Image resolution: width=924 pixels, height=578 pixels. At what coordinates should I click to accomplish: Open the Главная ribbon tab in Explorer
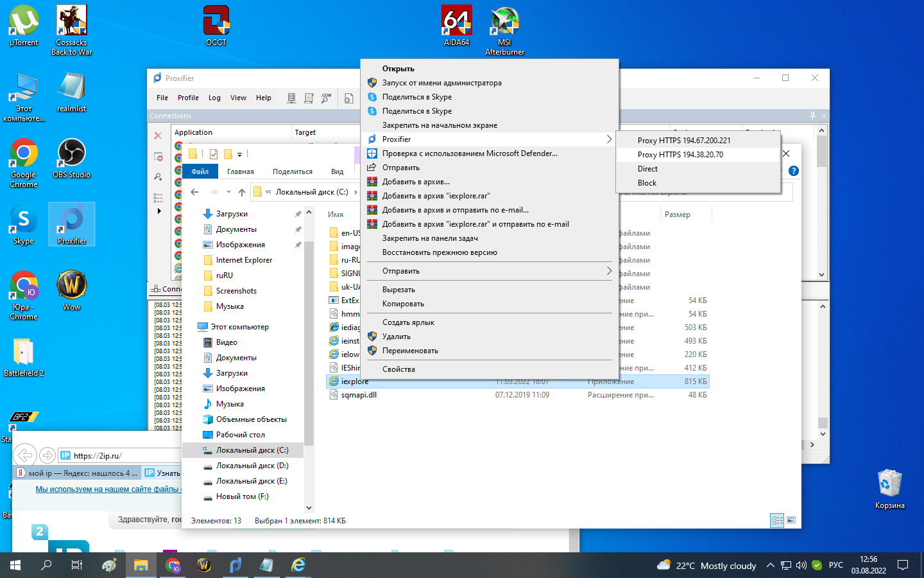pyautogui.click(x=240, y=171)
